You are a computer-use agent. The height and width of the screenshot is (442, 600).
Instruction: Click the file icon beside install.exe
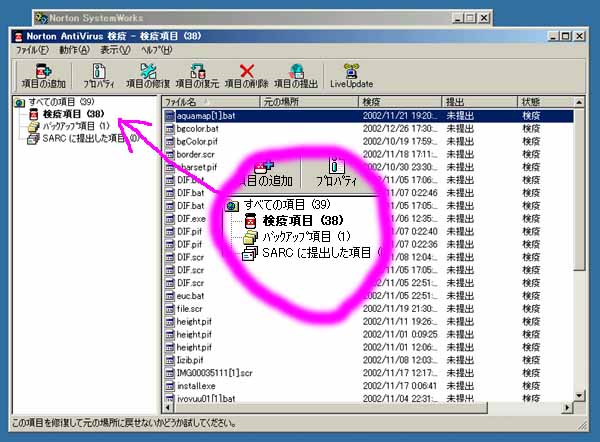(x=170, y=386)
